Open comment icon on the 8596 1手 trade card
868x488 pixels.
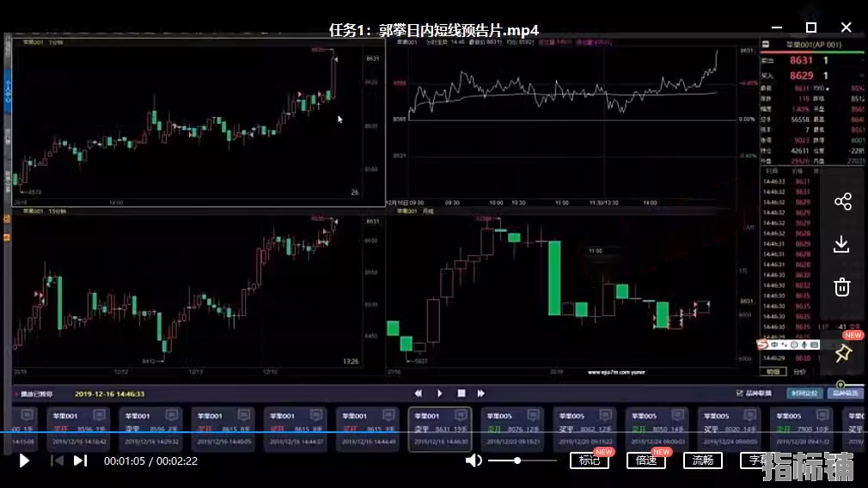coord(99,415)
